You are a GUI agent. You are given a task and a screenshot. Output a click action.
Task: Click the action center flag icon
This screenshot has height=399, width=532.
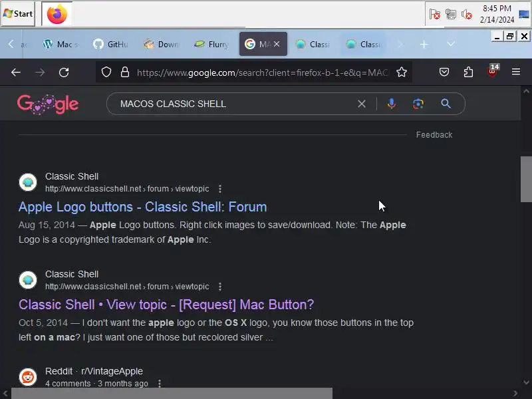[435, 14]
